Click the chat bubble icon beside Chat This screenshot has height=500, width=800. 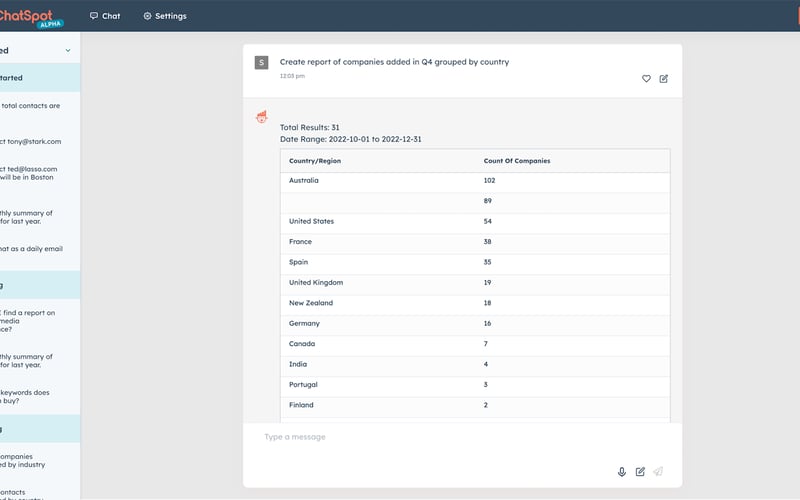click(94, 16)
